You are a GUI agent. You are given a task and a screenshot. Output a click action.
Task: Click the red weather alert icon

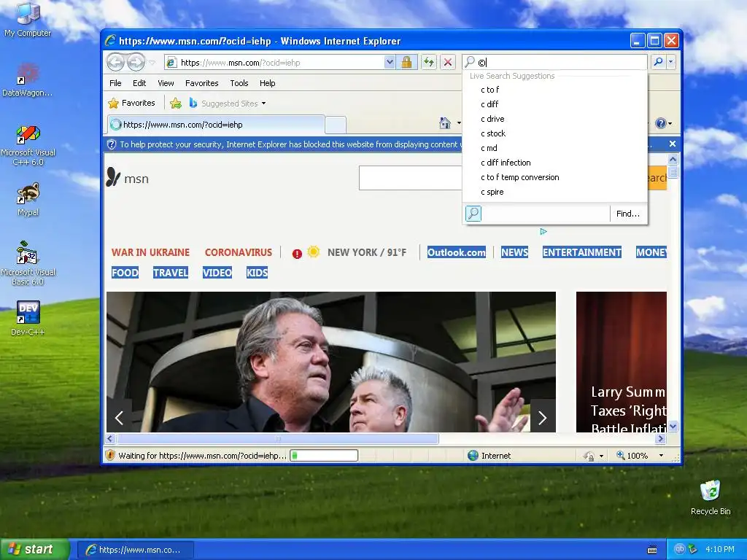pyautogui.click(x=297, y=254)
